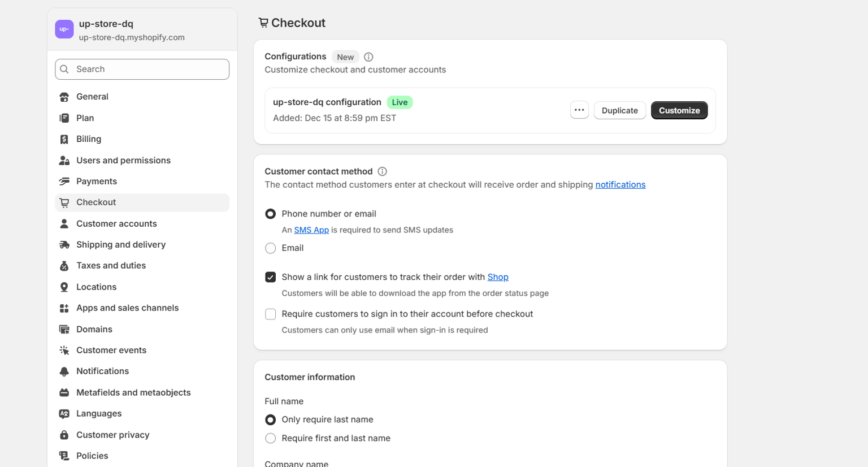
Task: Open the SMS App link
Action: click(x=311, y=230)
